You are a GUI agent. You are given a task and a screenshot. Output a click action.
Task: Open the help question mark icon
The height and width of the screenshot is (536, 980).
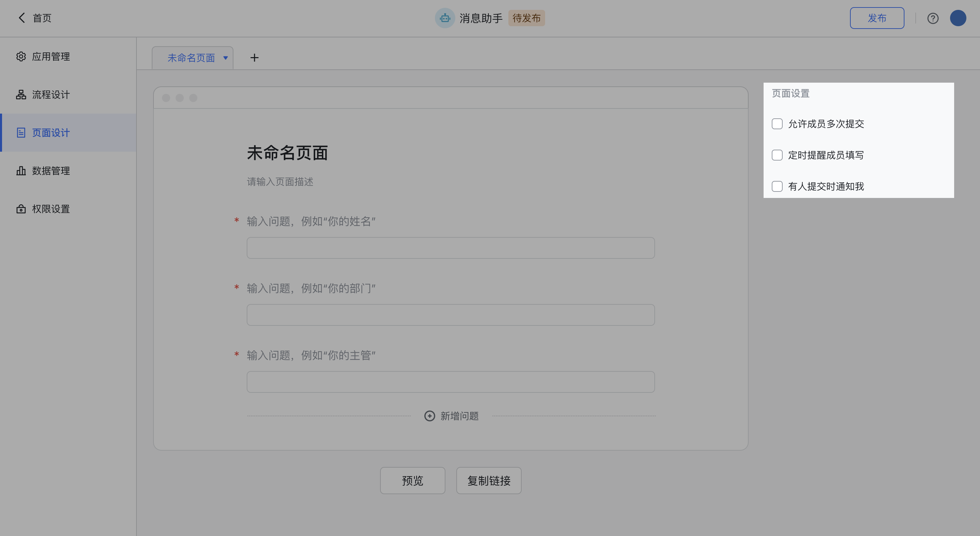pyautogui.click(x=932, y=18)
